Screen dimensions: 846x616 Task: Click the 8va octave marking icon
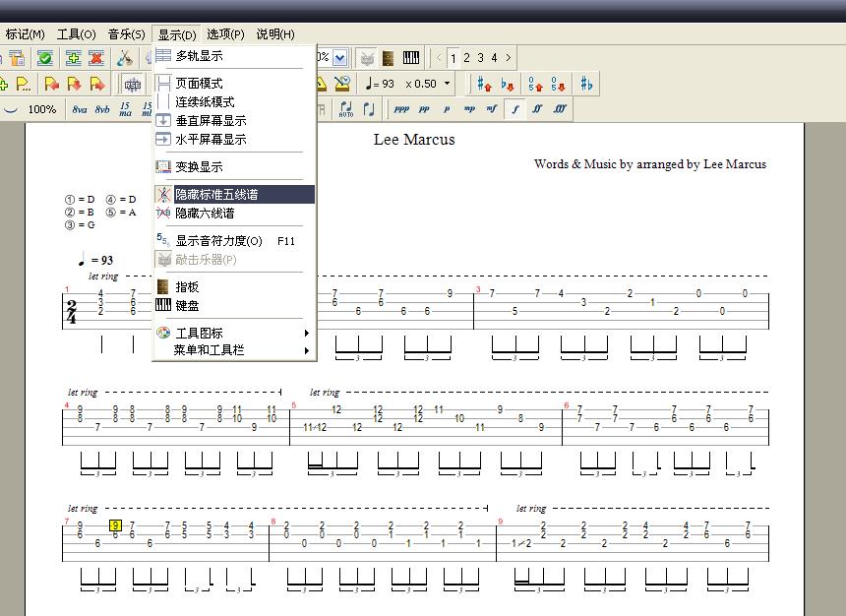click(x=79, y=109)
